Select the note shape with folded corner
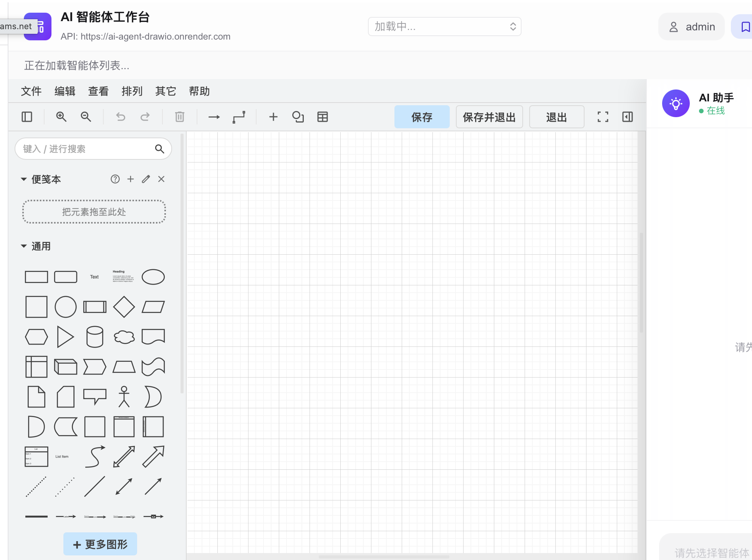 36,397
